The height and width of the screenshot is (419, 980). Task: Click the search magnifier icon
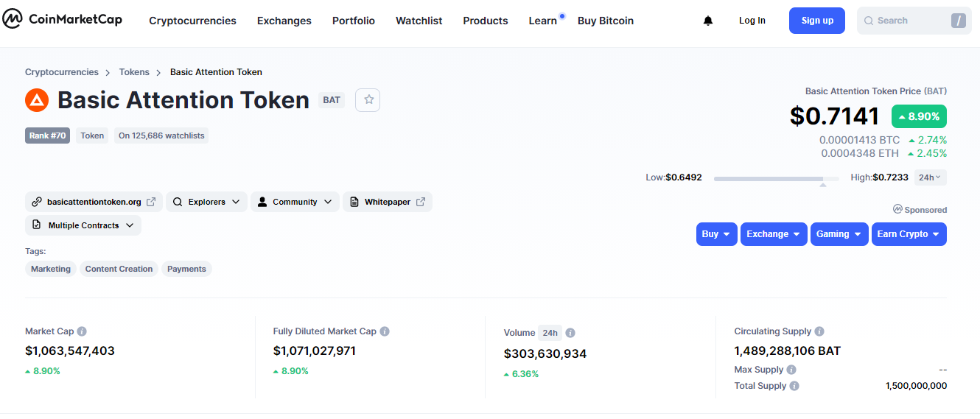point(869,21)
